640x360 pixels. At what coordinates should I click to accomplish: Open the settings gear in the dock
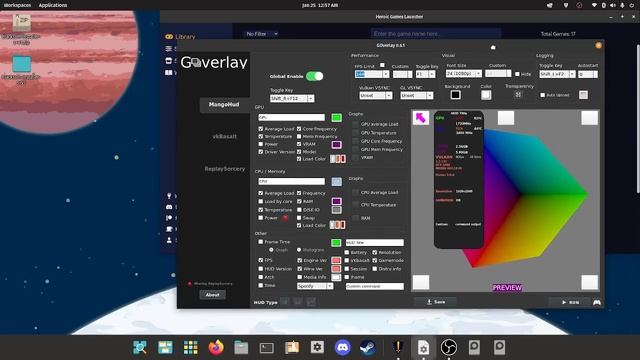(317, 347)
